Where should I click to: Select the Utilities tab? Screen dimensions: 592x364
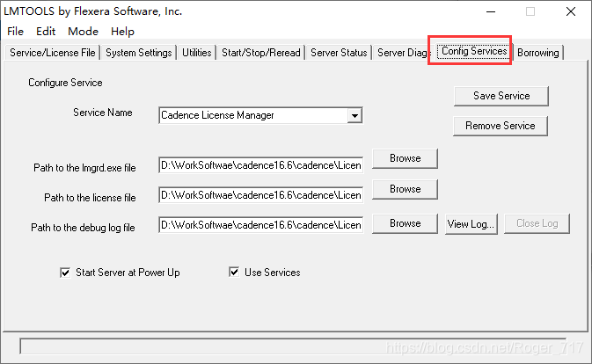(x=197, y=53)
